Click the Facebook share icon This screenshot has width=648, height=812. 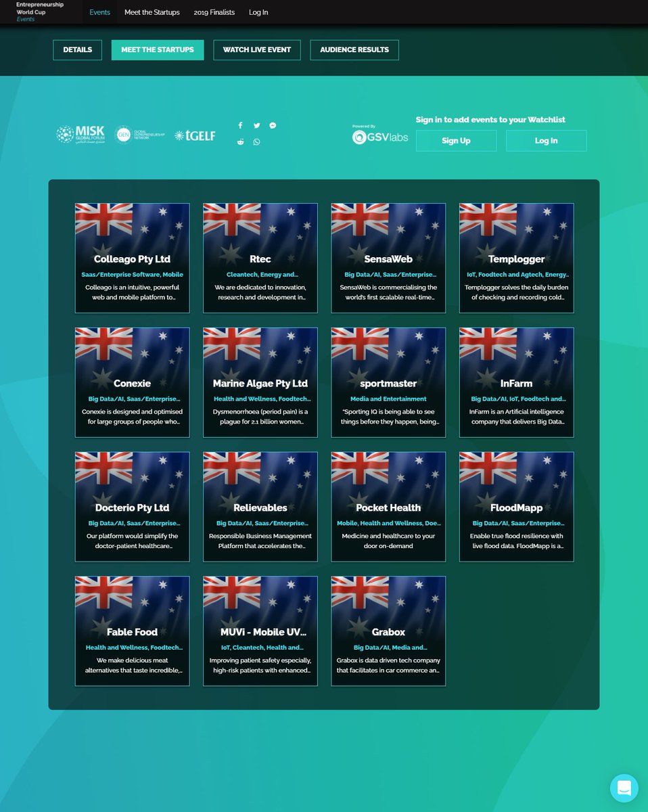pyautogui.click(x=240, y=125)
